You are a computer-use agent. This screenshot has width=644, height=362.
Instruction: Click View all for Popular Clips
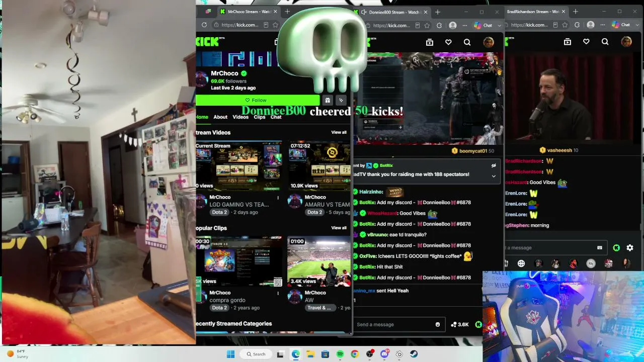pyautogui.click(x=339, y=228)
